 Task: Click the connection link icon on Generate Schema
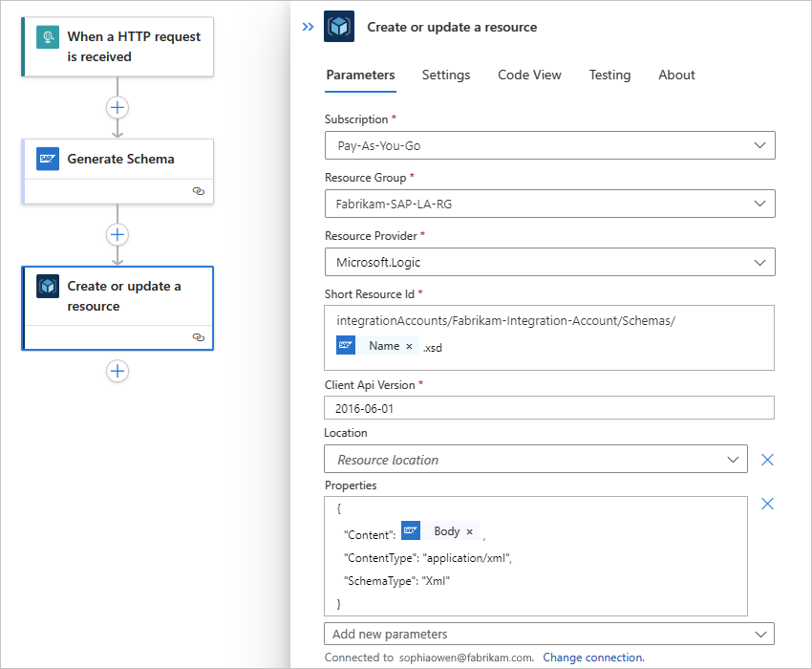(x=199, y=191)
